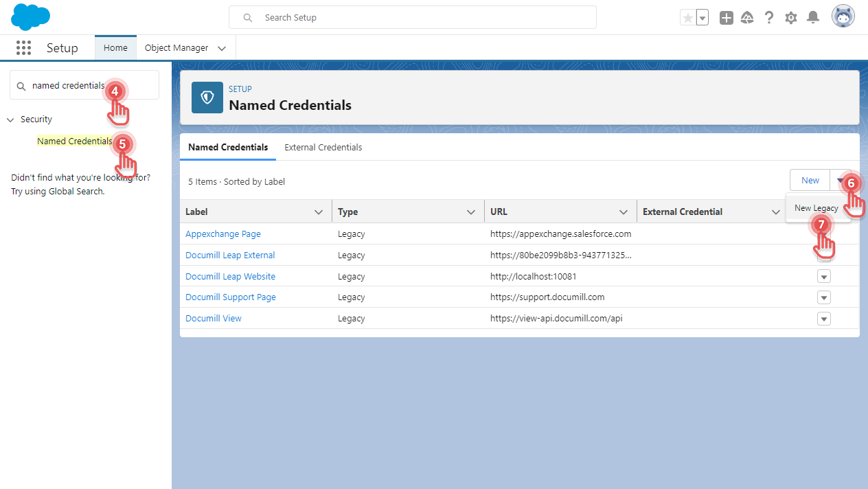Click the user profile avatar

point(843,16)
